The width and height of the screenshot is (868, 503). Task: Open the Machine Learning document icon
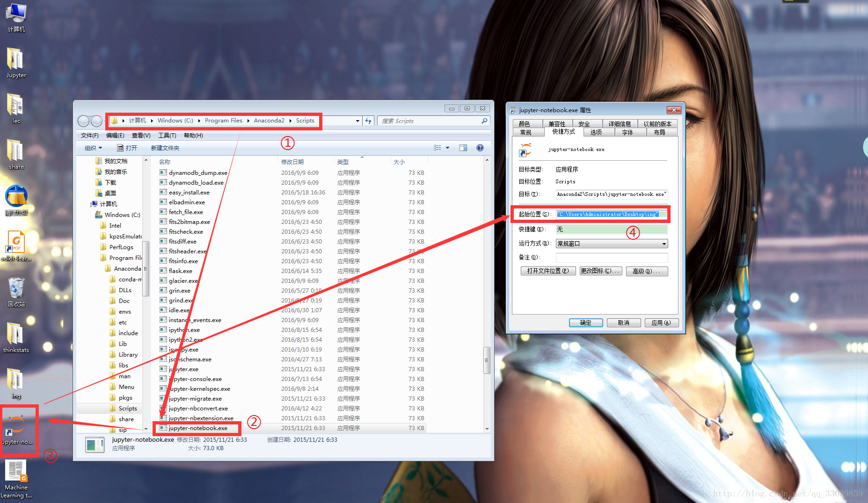click(x=16, y=479)
